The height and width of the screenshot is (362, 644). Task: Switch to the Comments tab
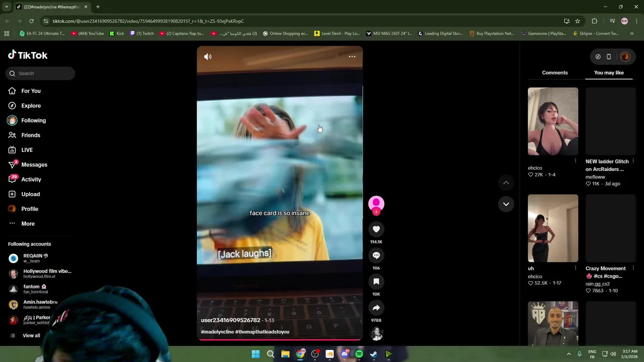click(x=555, y=73)
